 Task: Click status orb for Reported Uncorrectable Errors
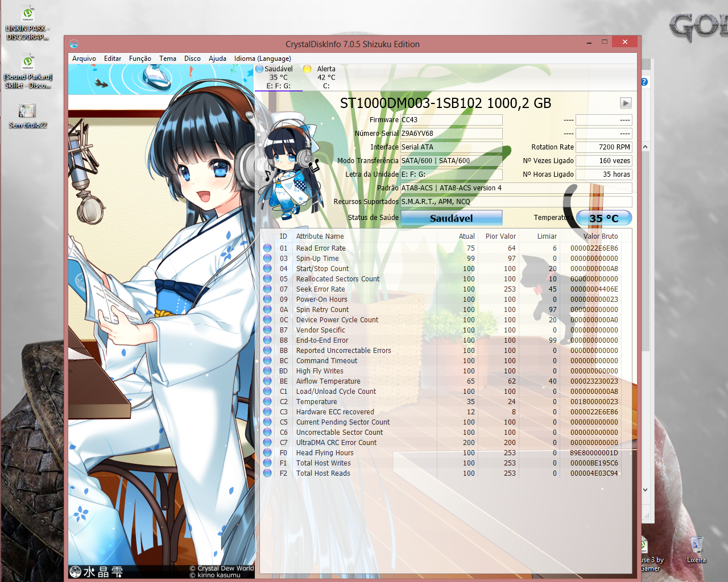[267, 351]
